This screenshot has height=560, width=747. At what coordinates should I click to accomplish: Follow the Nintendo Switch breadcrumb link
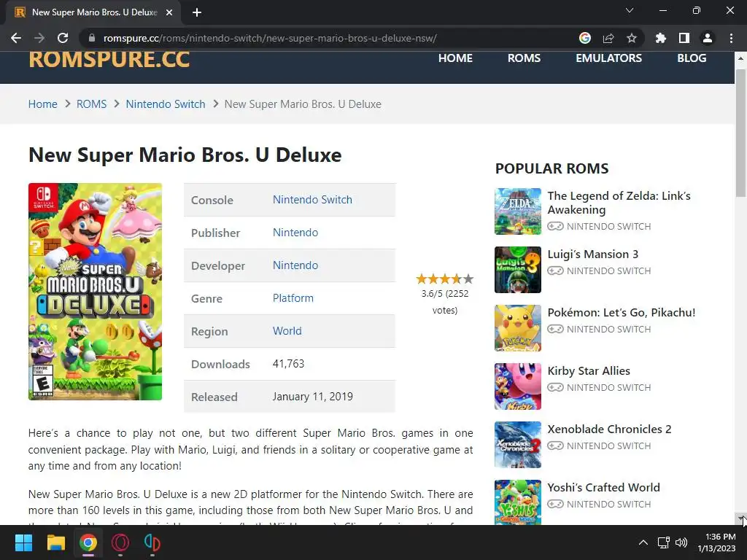coord(166,104)
